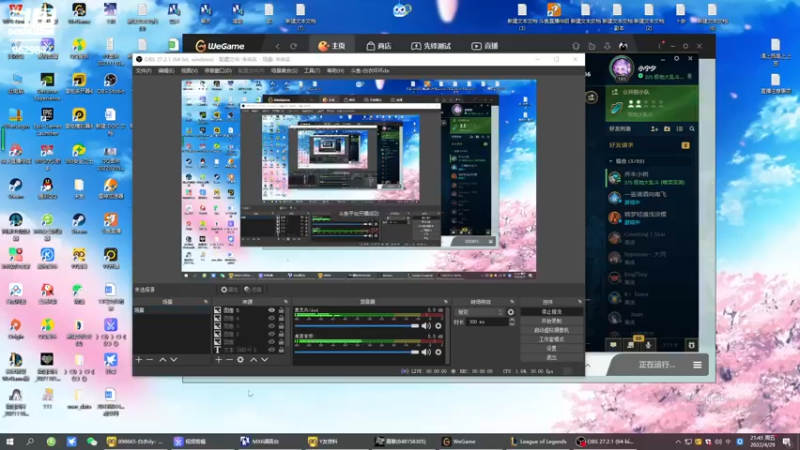Toggle visibility eye of the text source

271,350
